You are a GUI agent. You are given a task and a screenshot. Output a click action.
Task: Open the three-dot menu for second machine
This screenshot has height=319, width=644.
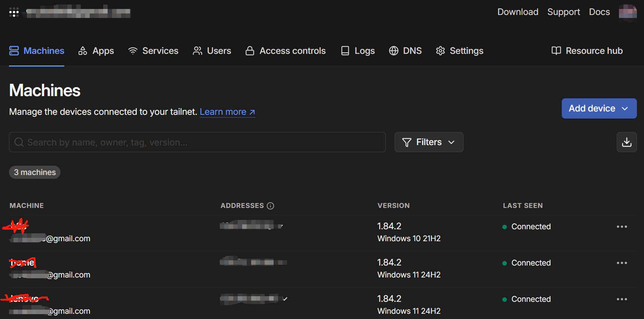tap(622, 263)
